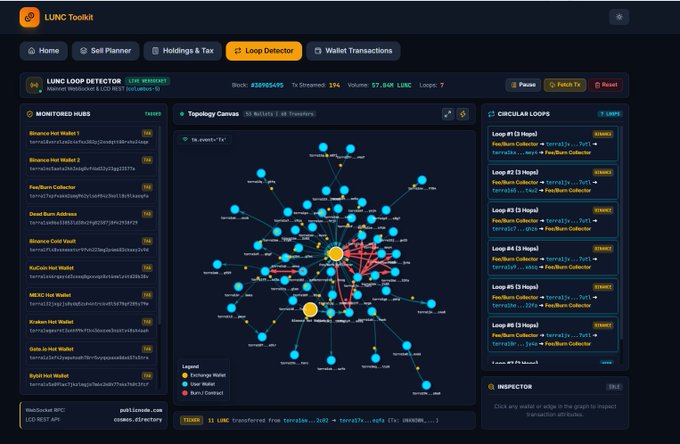Pause the live stream
Screen dimensions: 680x444
tap(523, 85)
